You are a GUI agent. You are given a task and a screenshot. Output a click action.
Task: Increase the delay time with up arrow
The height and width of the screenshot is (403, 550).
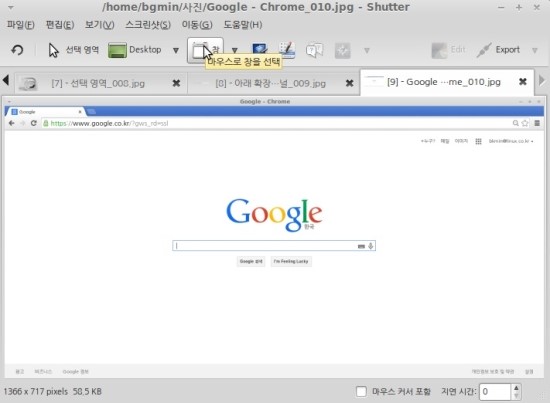click(x=516, y=388)
